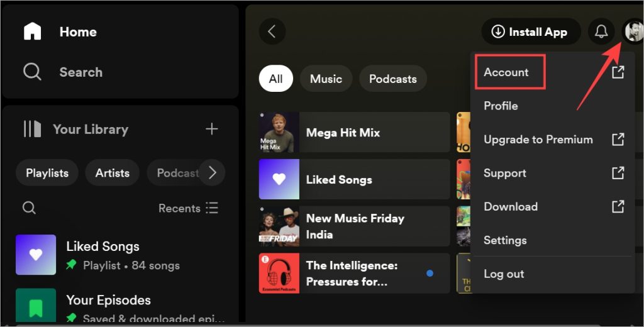Screen dimensions: 644x327
Task: Open the Liked Songs home card title
Action: (339, 179)
